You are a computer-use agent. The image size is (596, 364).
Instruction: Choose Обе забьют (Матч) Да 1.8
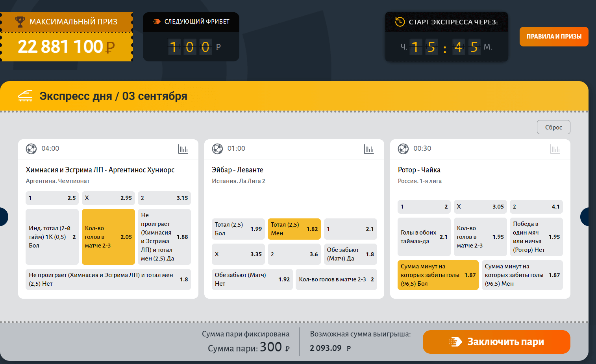(x=350, y=254)
